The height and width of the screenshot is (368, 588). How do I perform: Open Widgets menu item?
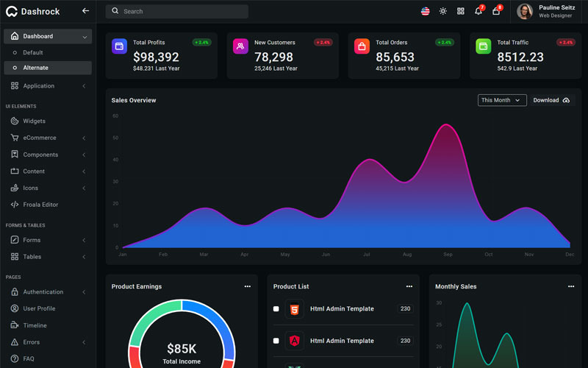point(48,121)
